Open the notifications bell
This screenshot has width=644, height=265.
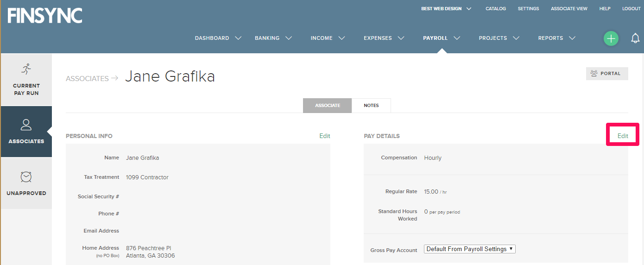(x=635, y=38)
